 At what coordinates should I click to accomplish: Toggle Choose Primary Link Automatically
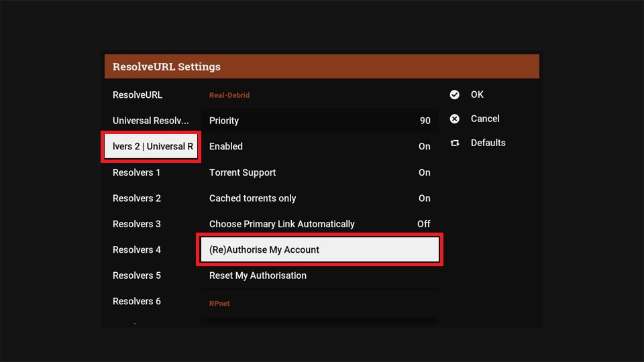click(319, 224)
